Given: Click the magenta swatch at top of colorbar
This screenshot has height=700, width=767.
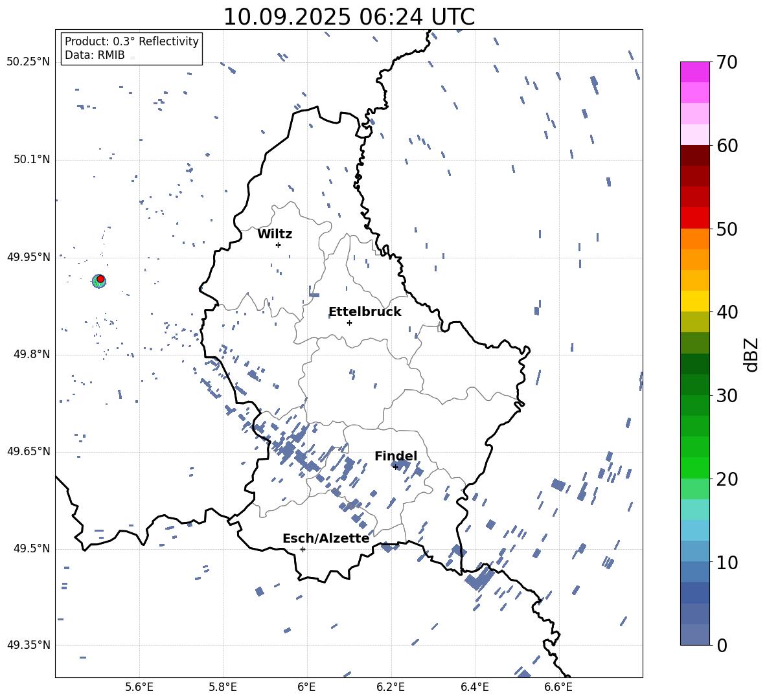Looking at the screenshot, I should click(694, 72).
